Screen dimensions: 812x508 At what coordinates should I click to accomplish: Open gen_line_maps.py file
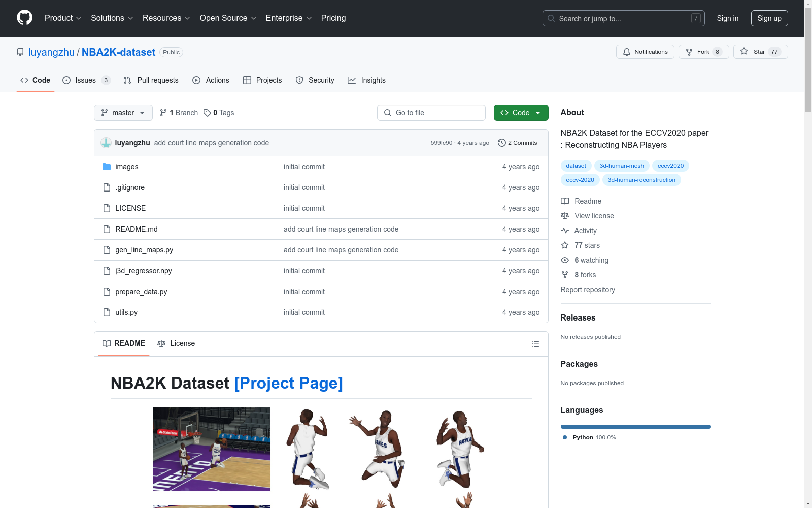click(144, 250)
